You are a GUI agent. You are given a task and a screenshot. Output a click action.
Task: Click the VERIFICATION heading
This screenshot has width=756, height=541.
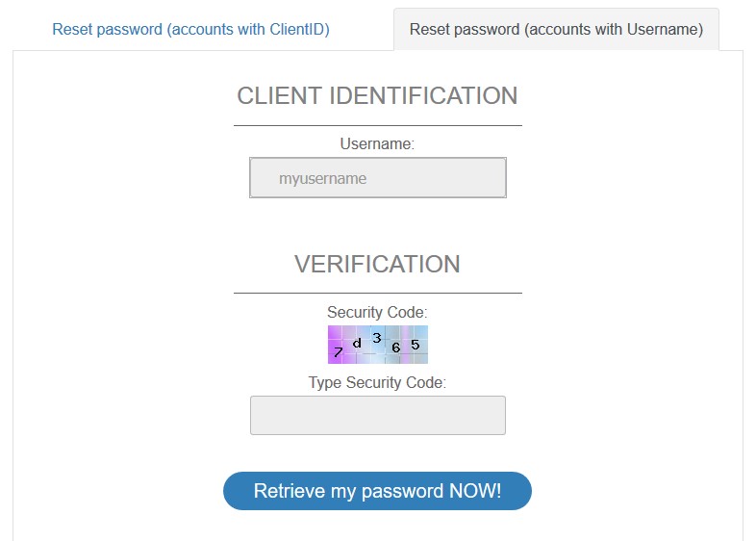377,264
